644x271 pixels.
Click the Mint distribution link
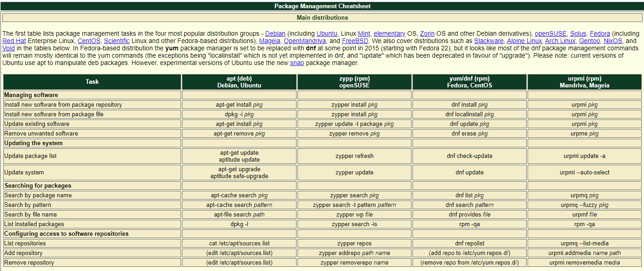coord(364,33)
